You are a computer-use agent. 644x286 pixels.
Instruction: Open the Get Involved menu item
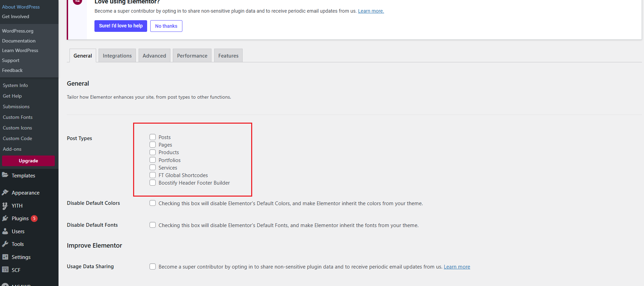[16, 16]
